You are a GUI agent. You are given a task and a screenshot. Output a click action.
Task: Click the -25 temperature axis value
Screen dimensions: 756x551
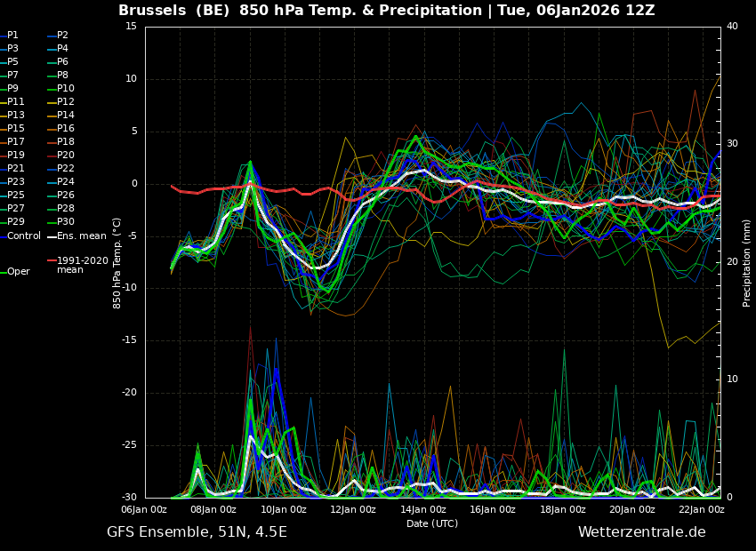coord(129,445)
